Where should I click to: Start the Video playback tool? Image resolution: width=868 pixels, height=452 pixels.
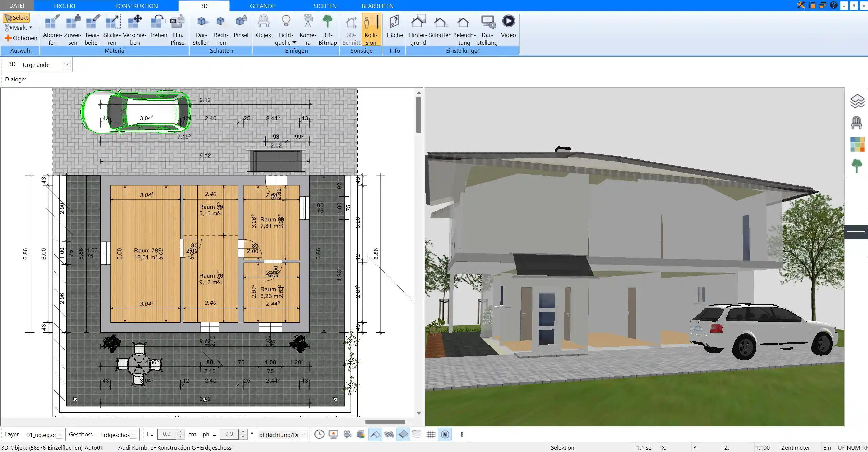click(508, 26)
